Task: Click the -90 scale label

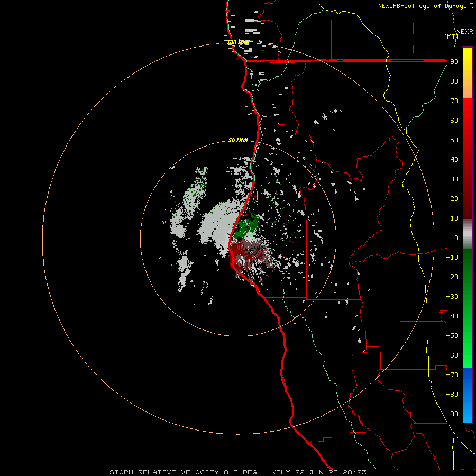Action: 452,414
